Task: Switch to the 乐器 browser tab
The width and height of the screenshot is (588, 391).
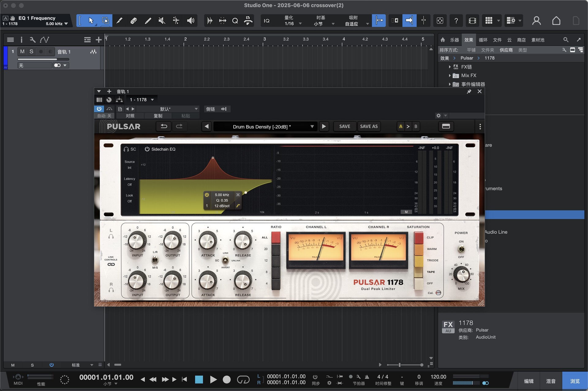Action: click(x=454, y=40)
